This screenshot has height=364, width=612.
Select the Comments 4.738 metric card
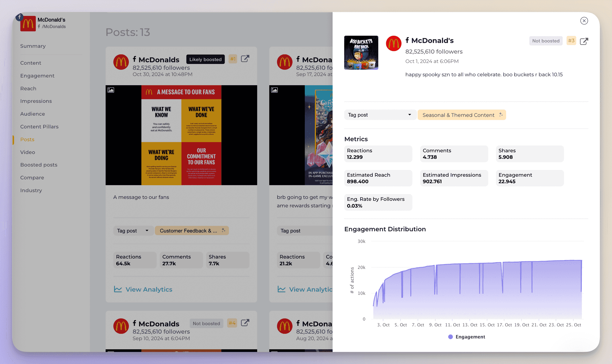coord(454,154)
